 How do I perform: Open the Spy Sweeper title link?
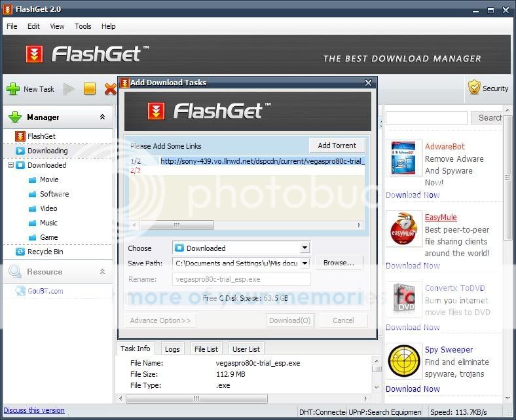(x=449, y=350)
